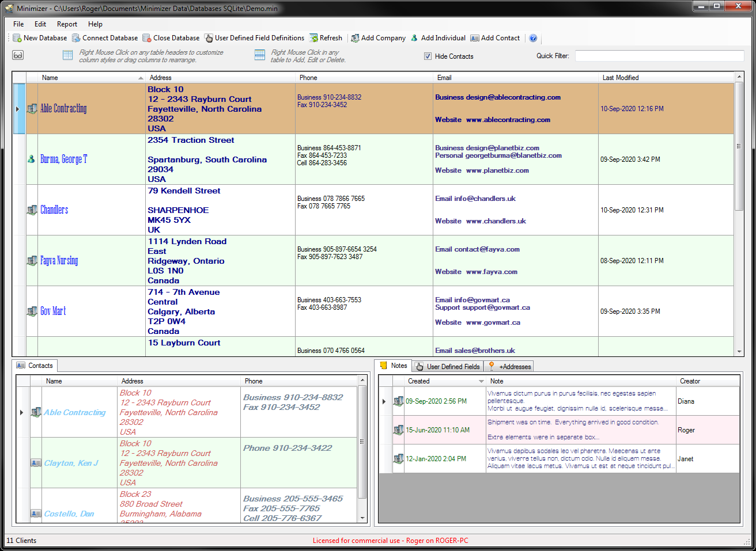Open a New Database from the toolbar

[39, 38]
